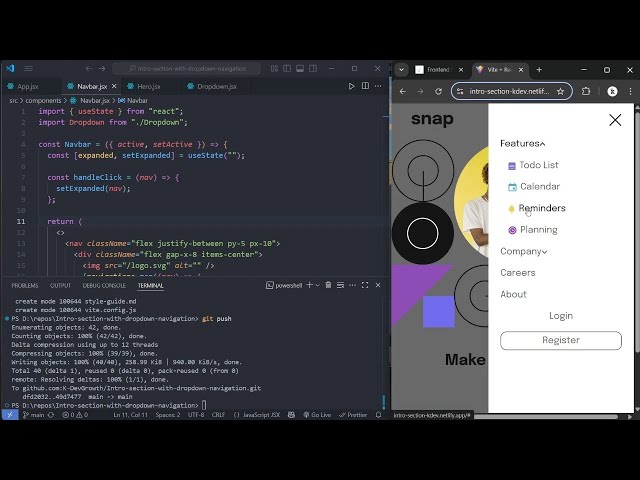Open notifications bell in VS Code

[378, 415]
